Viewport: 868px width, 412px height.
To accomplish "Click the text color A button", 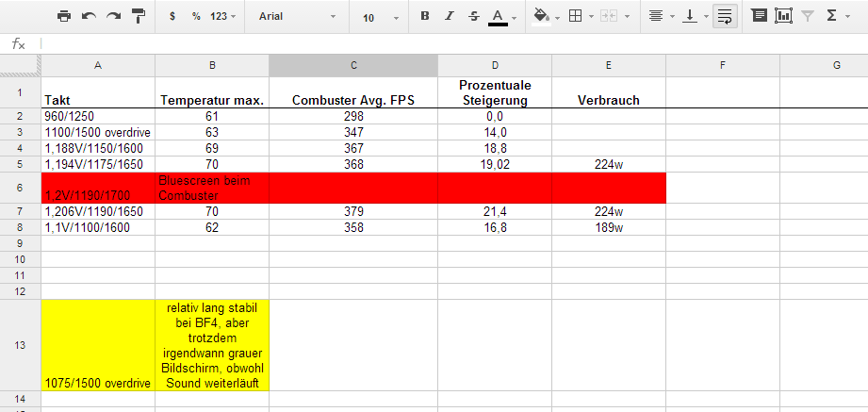I will tap(498, 17).
